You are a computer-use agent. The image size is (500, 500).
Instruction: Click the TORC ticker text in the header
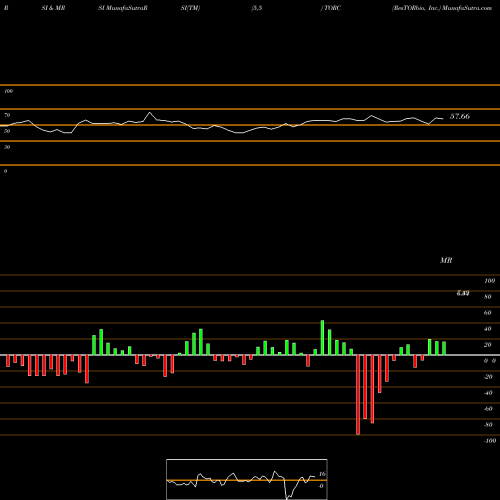332,8
